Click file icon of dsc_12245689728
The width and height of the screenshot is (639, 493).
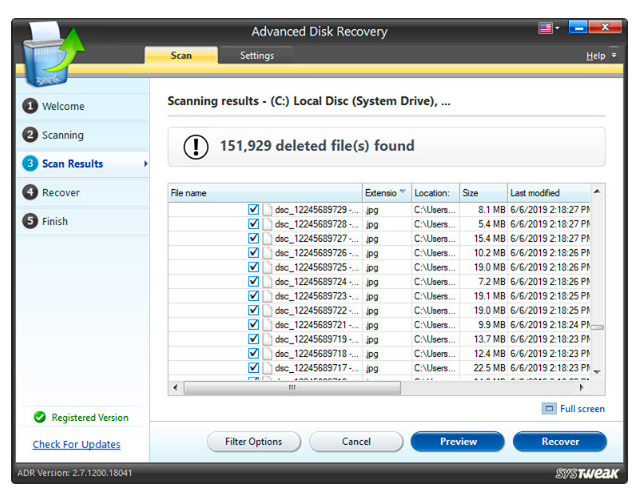coord(267,224)
